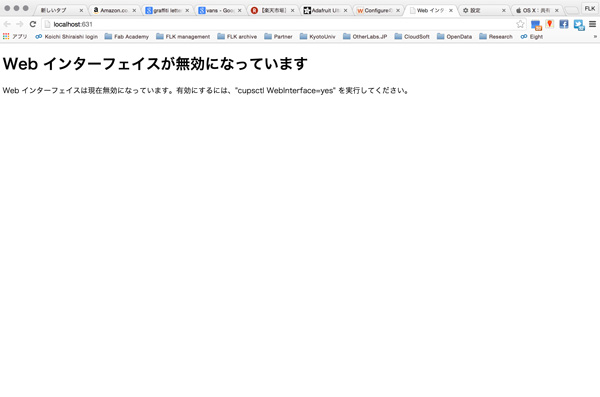Expand the Research bookmark folder
The width and height of the screenshot is (600, 397).
click(496, 36)
